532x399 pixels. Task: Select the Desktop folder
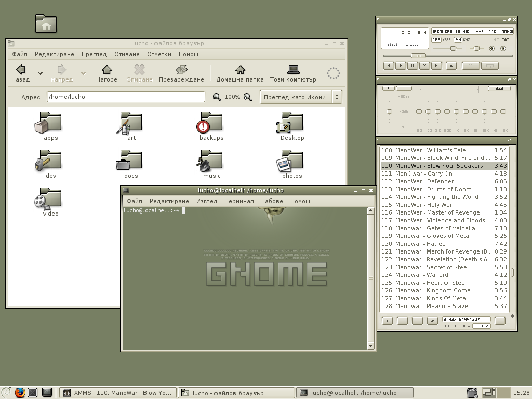[292, 126]
